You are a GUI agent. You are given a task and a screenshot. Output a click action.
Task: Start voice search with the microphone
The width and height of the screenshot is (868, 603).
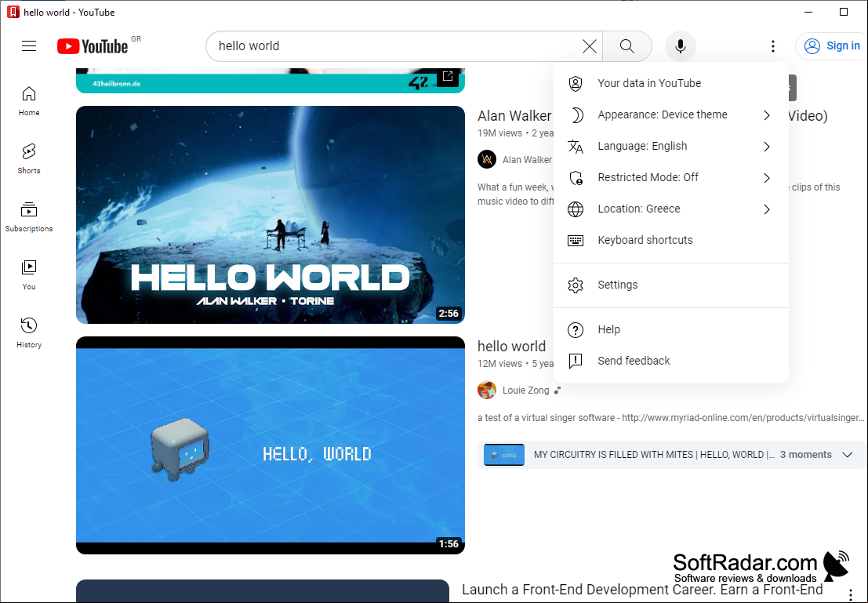[x=681, y=46]
